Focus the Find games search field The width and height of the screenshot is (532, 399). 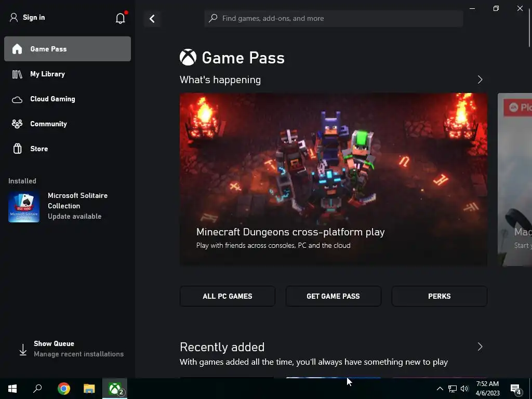coord(334,18)
